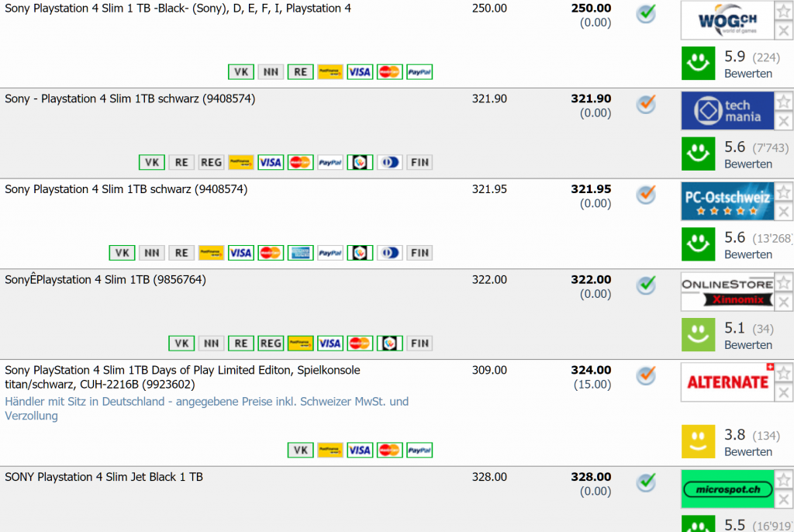Click the MasterCard icon in the ALTERNATE offer
This screenshot has height=532, width=794.
(389, 451)
